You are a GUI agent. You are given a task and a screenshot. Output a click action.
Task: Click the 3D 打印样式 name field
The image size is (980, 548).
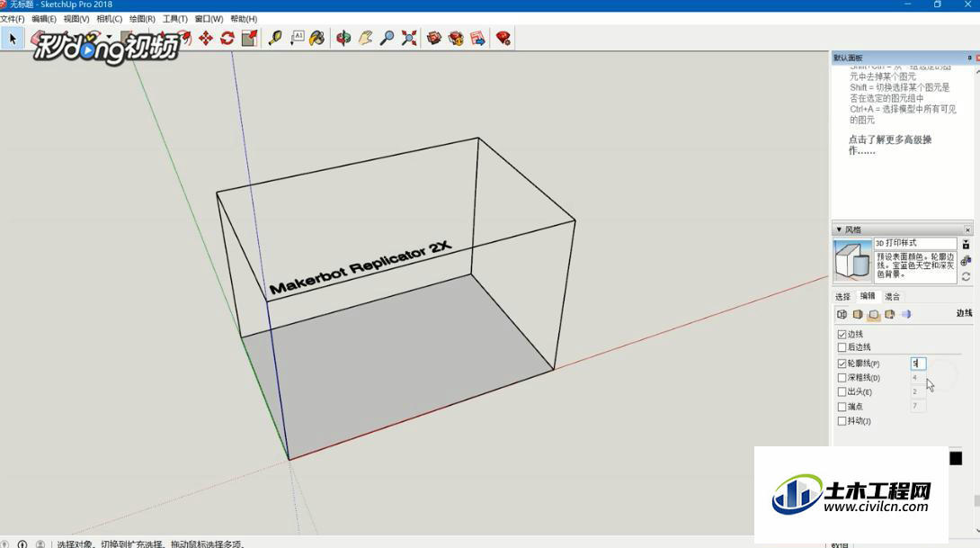[x=915, y=243]
